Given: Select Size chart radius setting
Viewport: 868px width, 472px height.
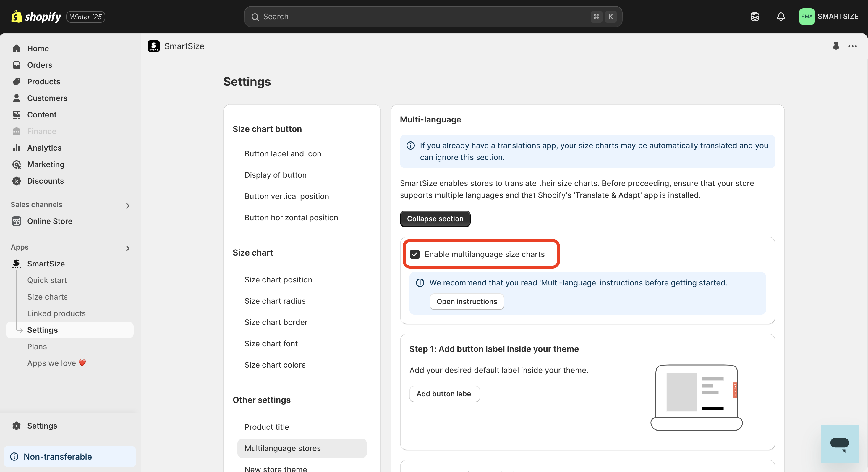Looking at the screenshot, I should pos(275,300).
